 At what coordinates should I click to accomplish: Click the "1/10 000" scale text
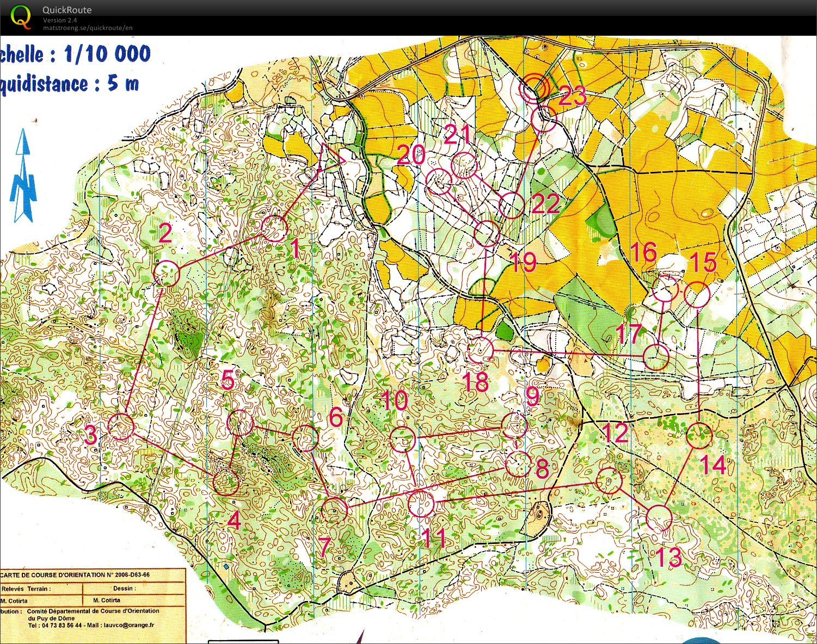[x=107, y=54]
